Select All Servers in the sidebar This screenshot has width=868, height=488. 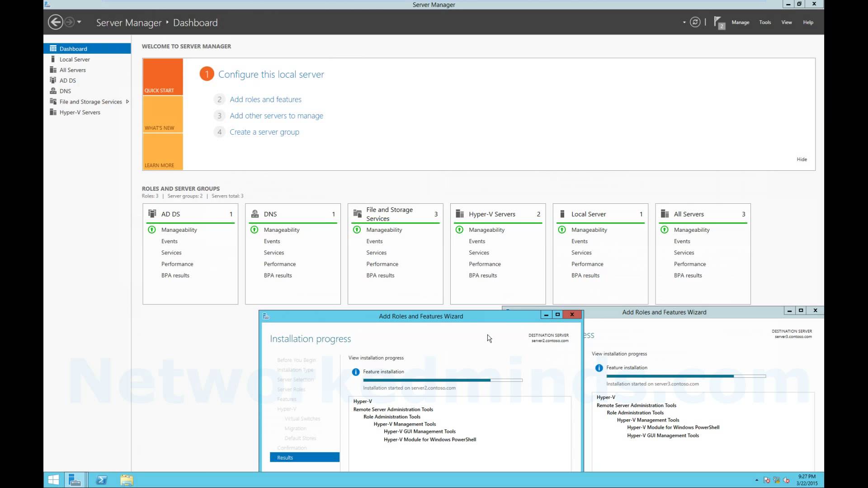[87, 70]
